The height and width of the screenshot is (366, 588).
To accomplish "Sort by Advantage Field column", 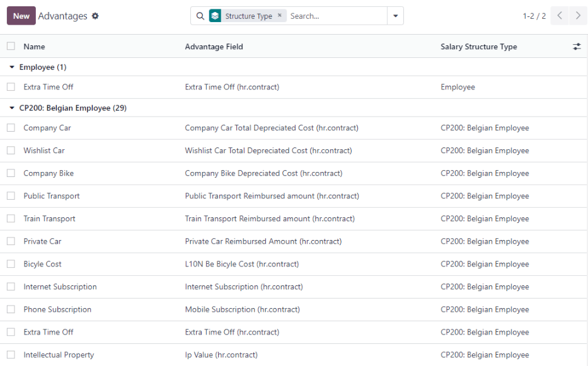I will click(x=214, y=47).
